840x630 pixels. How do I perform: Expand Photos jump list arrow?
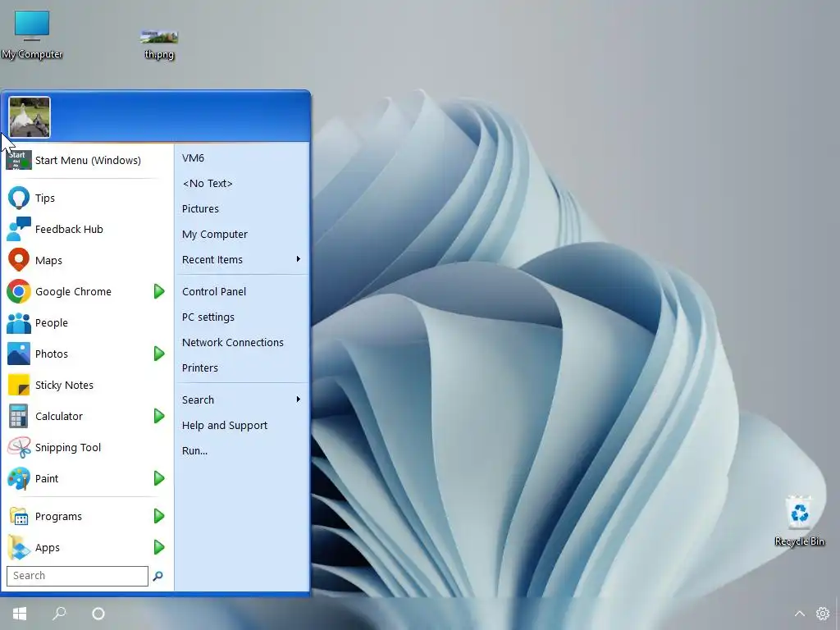pyautogui.click(x=159, y=354)
